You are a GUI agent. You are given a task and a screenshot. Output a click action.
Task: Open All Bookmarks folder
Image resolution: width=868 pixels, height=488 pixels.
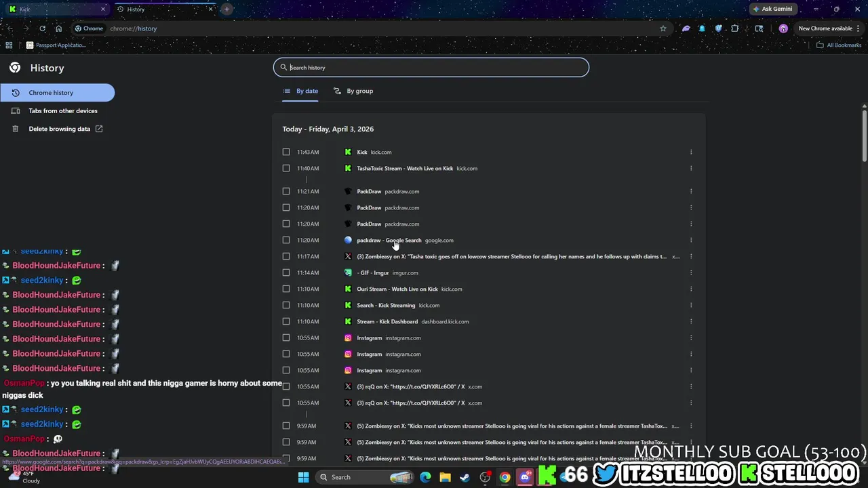pyautogui.click(x=839, y=45)
